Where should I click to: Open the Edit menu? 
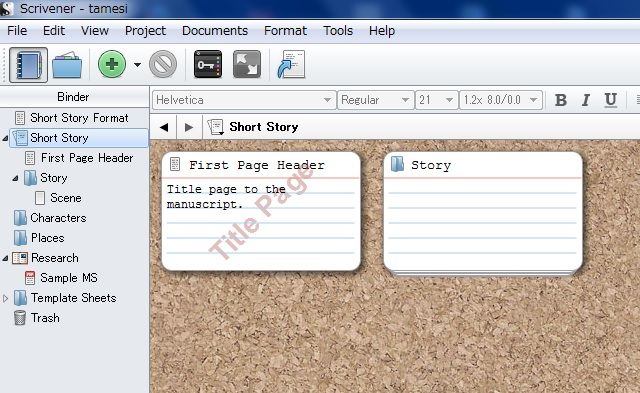[x=54, y=31]
